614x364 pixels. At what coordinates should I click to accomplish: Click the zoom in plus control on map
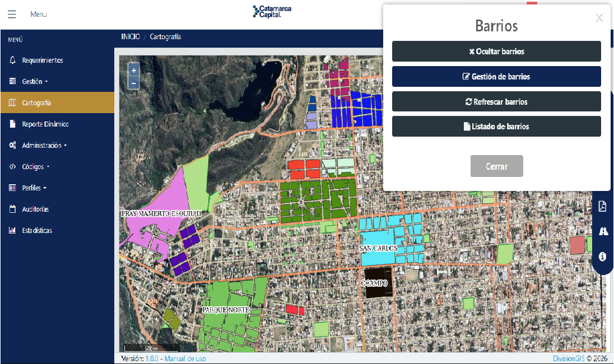pyautogui.click(x=133, y=71)
